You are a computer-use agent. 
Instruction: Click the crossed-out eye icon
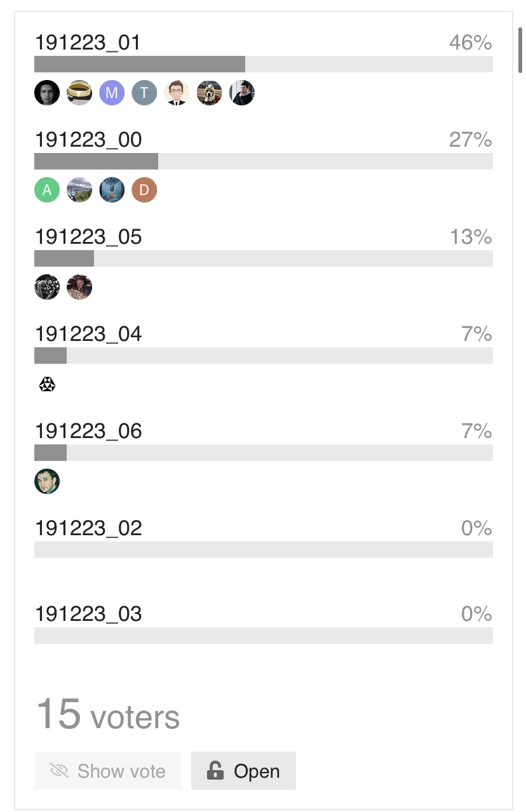point(59,771)
